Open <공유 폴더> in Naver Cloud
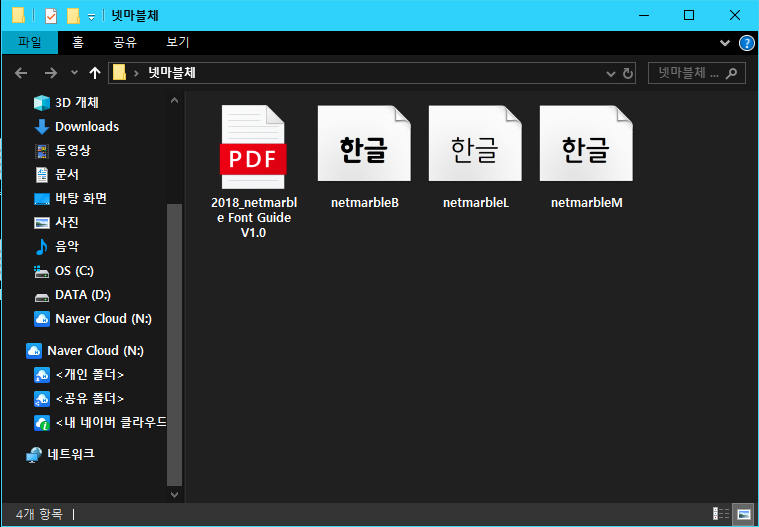The image size is (759, 527). pyautogui.click(x=90, y=399)
